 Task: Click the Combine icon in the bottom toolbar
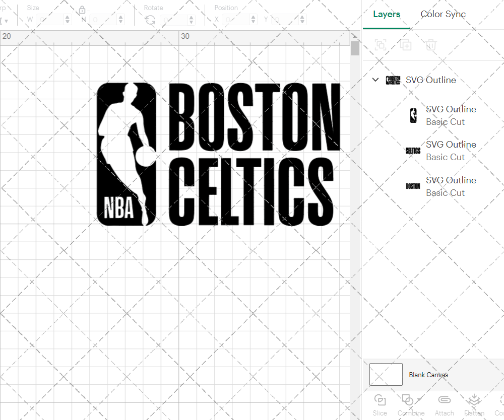click(408, 400)
